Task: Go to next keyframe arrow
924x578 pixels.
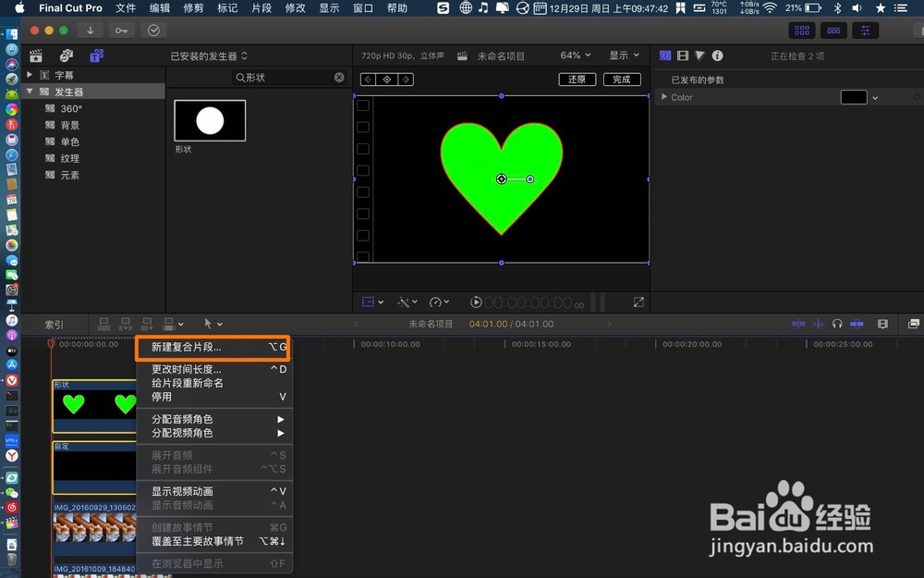Action: 406,79
